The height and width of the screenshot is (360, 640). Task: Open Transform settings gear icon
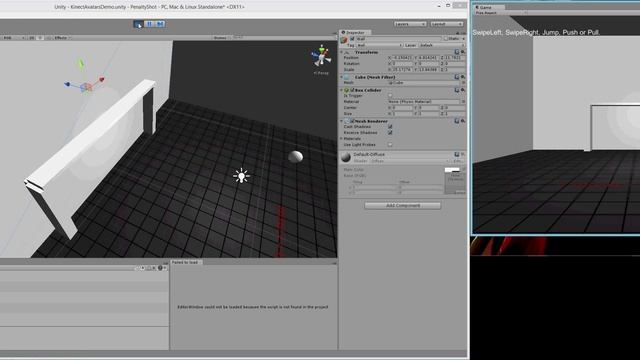pyautogui.click(x=463, y=52)
